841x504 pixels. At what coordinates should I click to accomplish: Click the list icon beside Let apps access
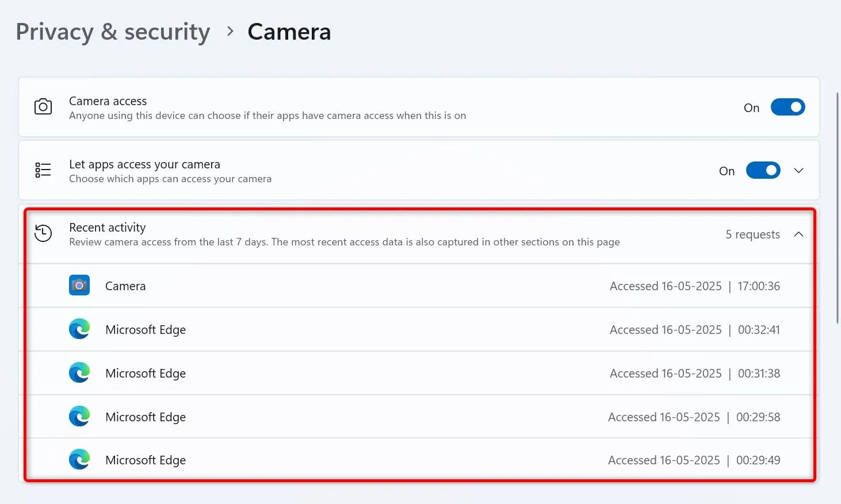43,170
